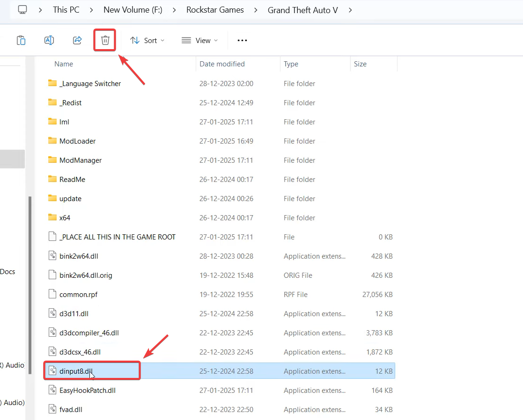Screen dimensions: 523x420
Task: Click the bink2w64.dll.orig file icon
Action: point(52,275)
